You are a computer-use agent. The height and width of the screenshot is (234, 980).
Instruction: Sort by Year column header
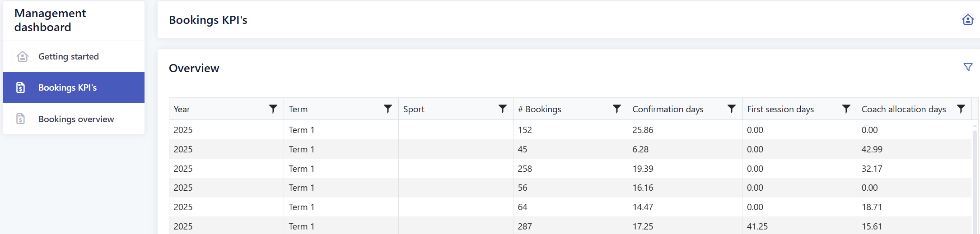tap(182, 109)
